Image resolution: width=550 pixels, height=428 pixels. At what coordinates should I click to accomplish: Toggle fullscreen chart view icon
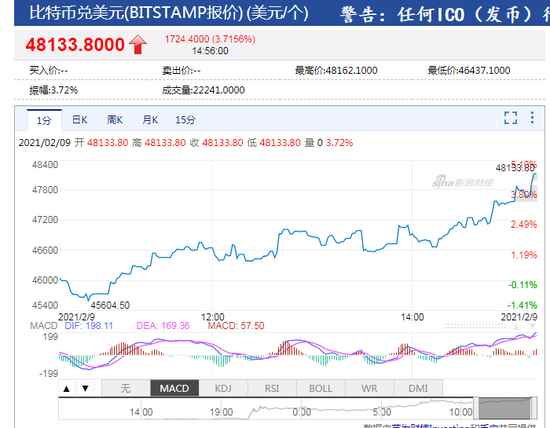[510, 118]
